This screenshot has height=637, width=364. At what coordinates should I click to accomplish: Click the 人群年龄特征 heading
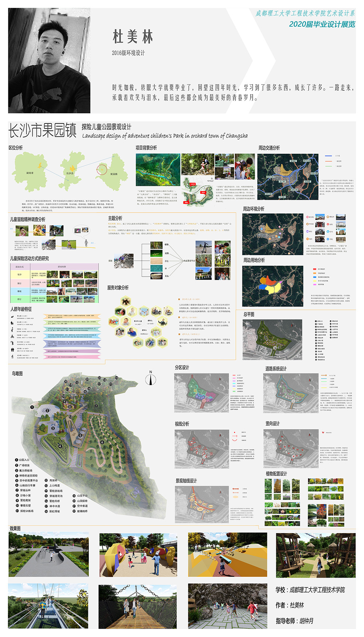[x=21, y=309]
